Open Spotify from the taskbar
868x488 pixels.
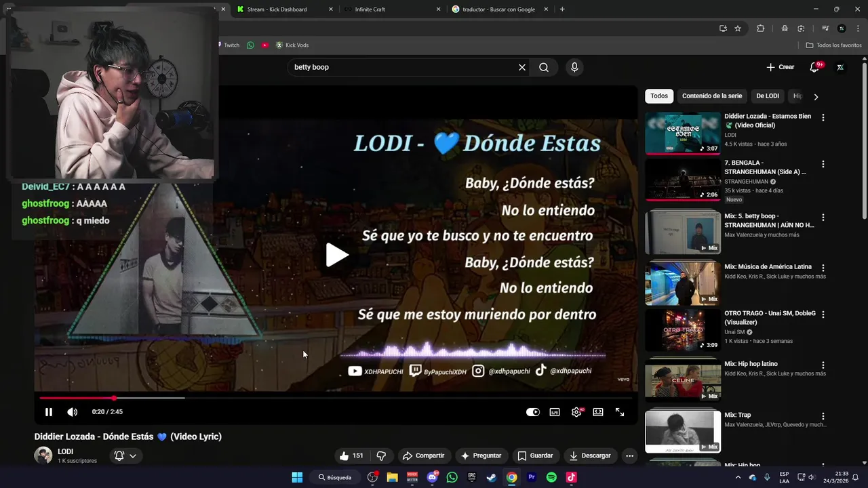551,477
